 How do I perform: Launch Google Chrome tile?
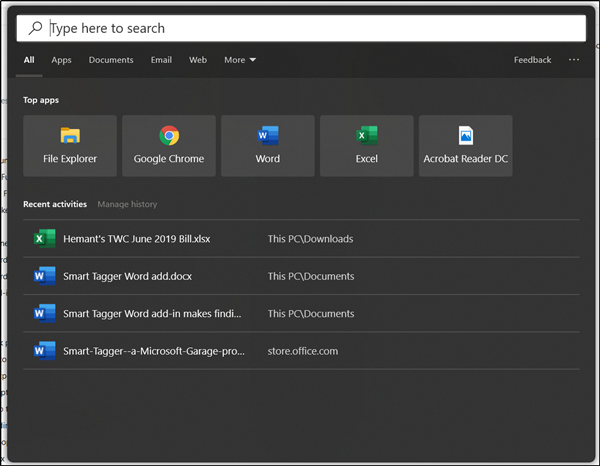tap(168, 146)
